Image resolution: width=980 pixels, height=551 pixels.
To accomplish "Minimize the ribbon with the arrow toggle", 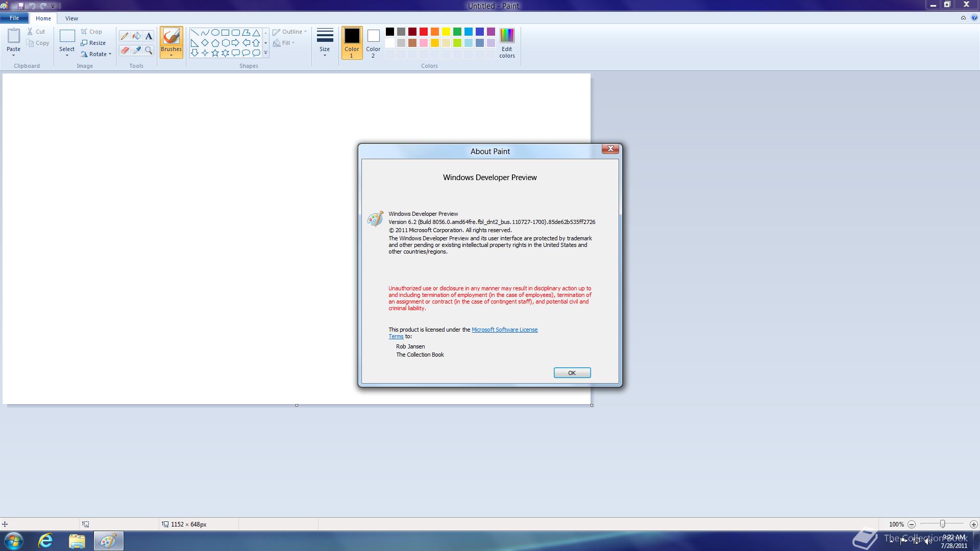I will click(963, 18).
